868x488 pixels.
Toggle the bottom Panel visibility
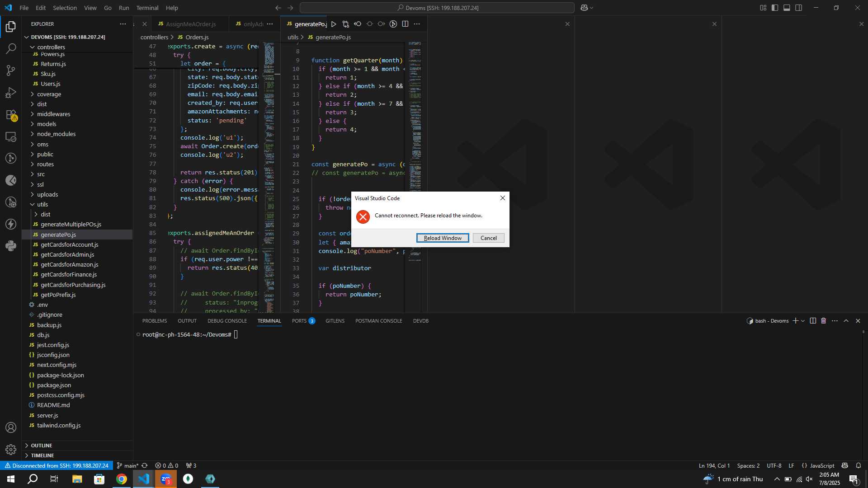click(787, 8)
